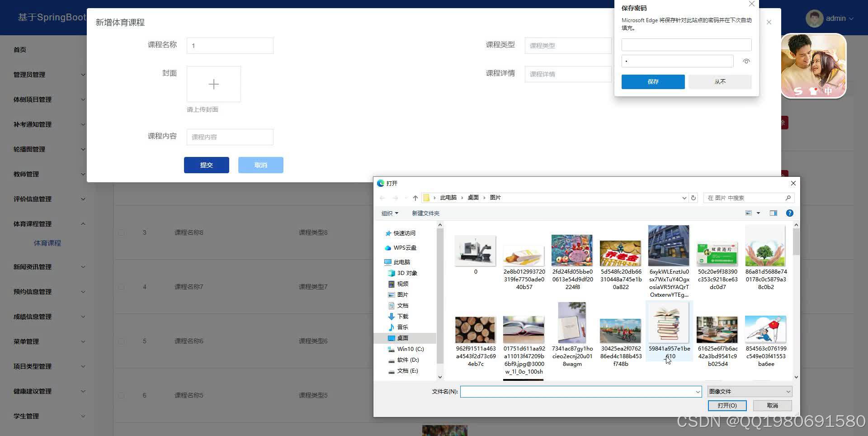This screenshot has width=868, height=436.
Task: Check the checkbox for 课程名称6 row
Action: 121,341
